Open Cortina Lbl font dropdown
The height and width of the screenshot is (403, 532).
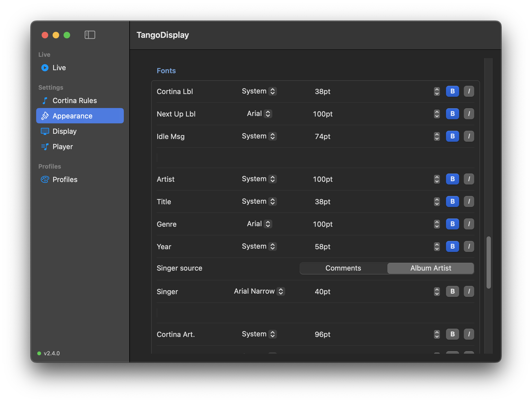259,91
